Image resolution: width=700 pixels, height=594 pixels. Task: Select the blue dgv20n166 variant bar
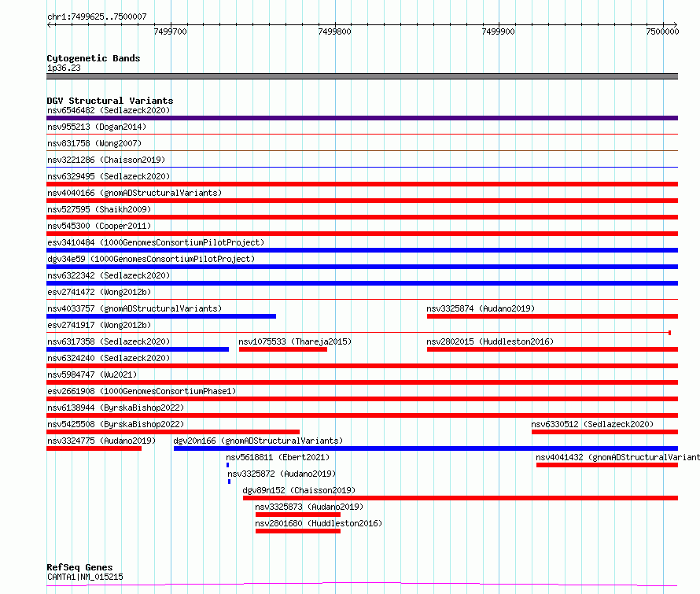coord(426,448)
